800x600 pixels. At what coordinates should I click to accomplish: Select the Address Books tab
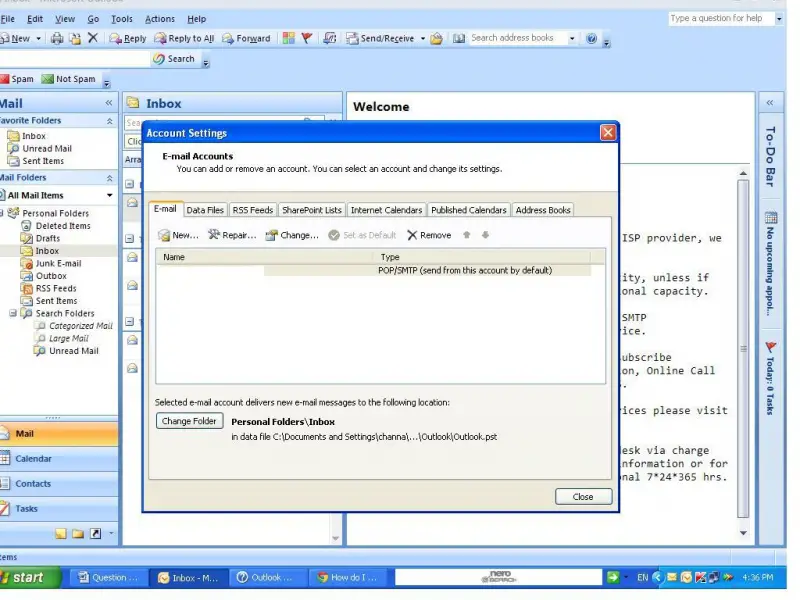[543, 210]
